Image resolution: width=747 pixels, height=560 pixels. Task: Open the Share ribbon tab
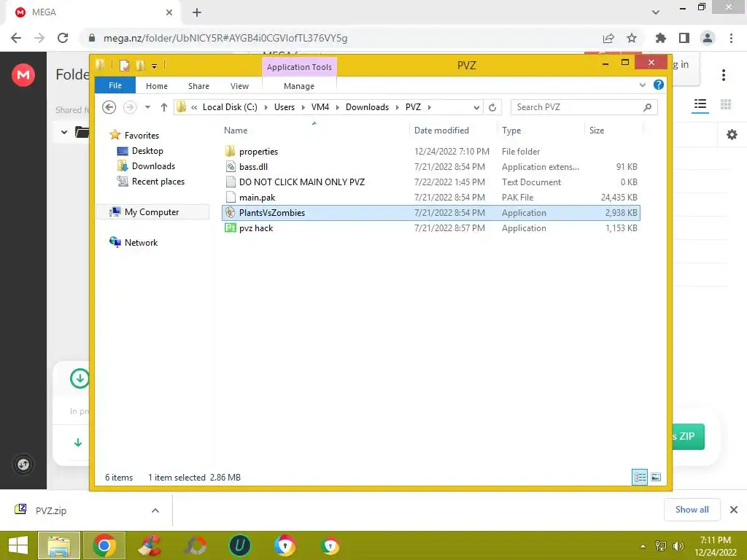[198, 86]
